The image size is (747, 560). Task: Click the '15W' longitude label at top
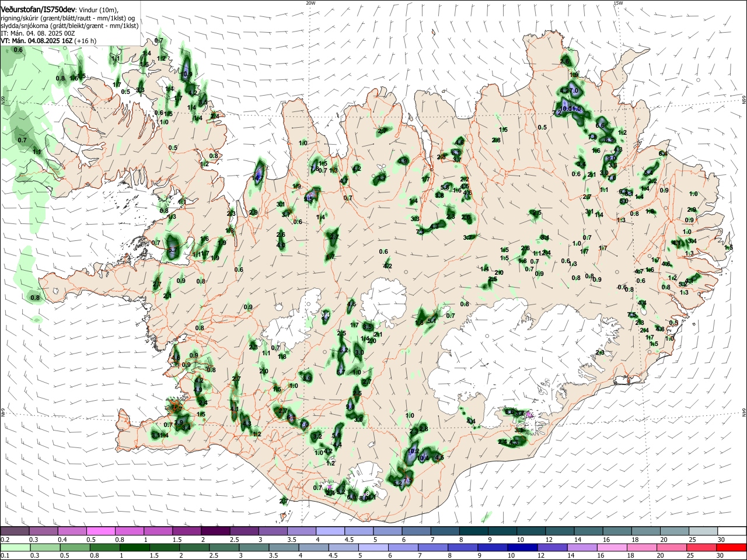point(618,3)
